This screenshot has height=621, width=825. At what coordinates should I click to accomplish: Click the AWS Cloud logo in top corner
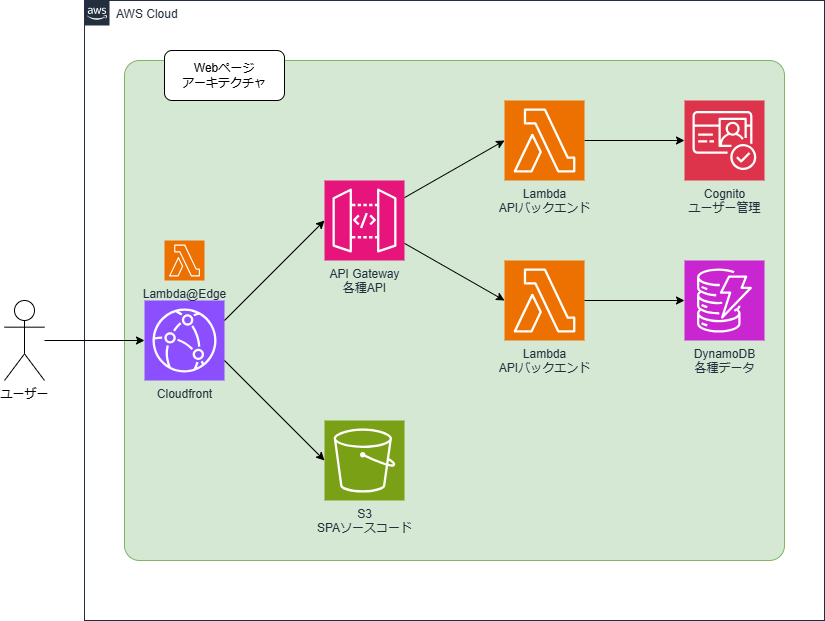pyautogui.click(x=97, y=13)
